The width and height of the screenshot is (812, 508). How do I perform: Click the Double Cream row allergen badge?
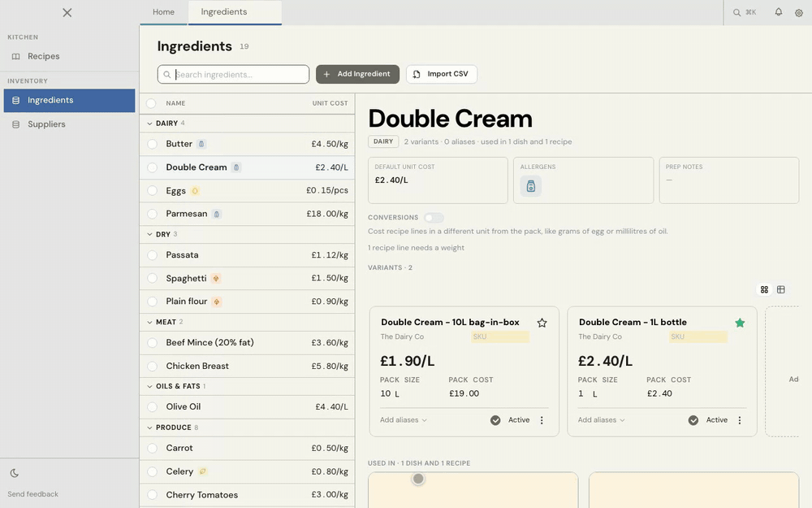pos(236,167)
